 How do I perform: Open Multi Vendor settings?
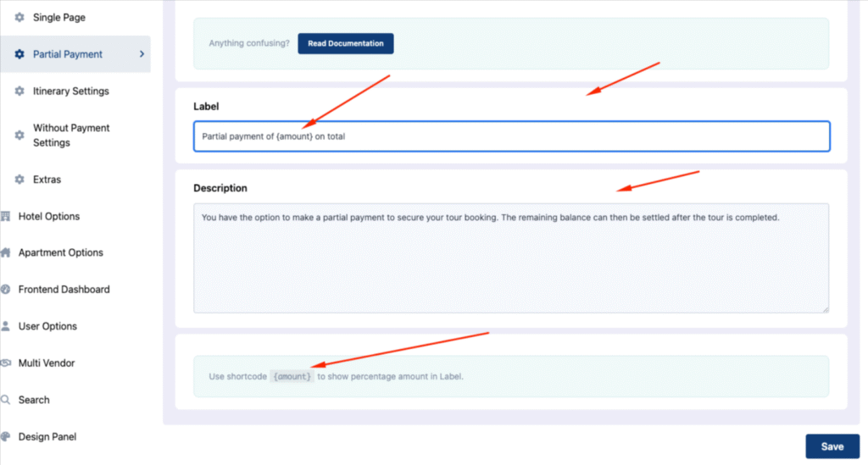click(x=47, y=363)
